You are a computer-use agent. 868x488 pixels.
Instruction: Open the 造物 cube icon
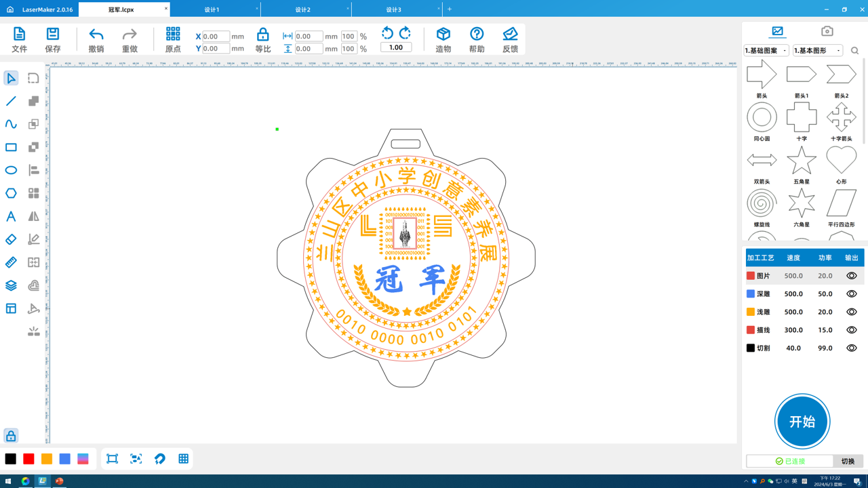[x=443, y=35]
